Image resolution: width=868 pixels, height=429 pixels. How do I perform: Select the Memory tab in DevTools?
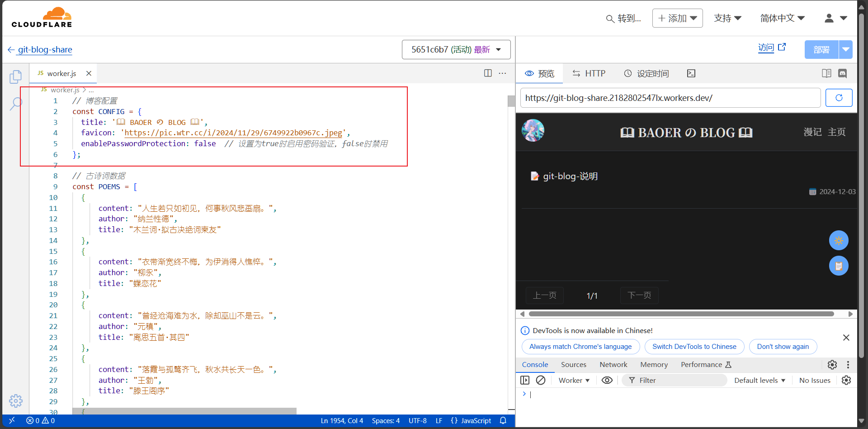[x=654, y=365]
